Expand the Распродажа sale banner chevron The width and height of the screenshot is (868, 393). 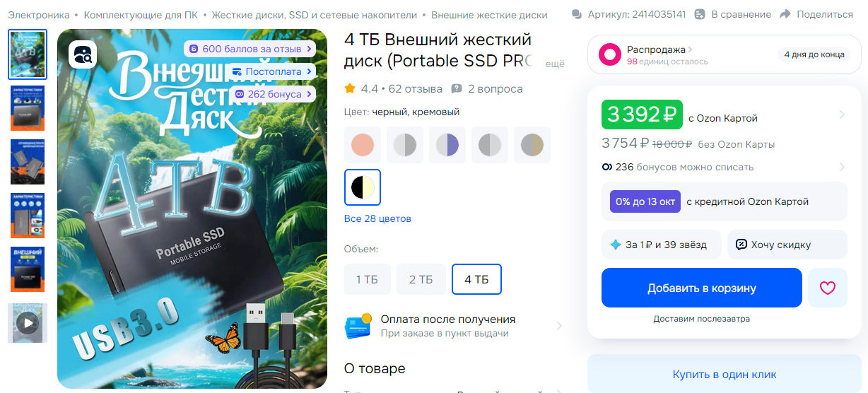pyautogui.click(x=691, y=49)
